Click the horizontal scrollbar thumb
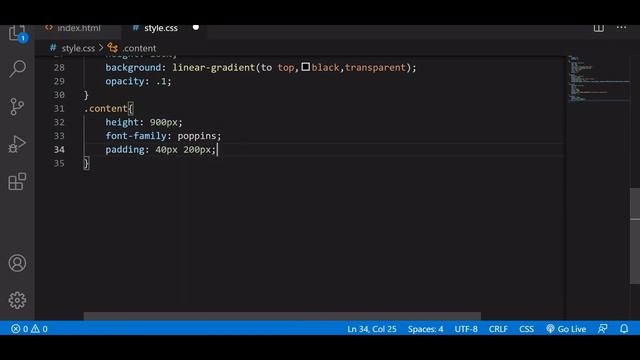The image size is (640, 360). tap(282, 316)
